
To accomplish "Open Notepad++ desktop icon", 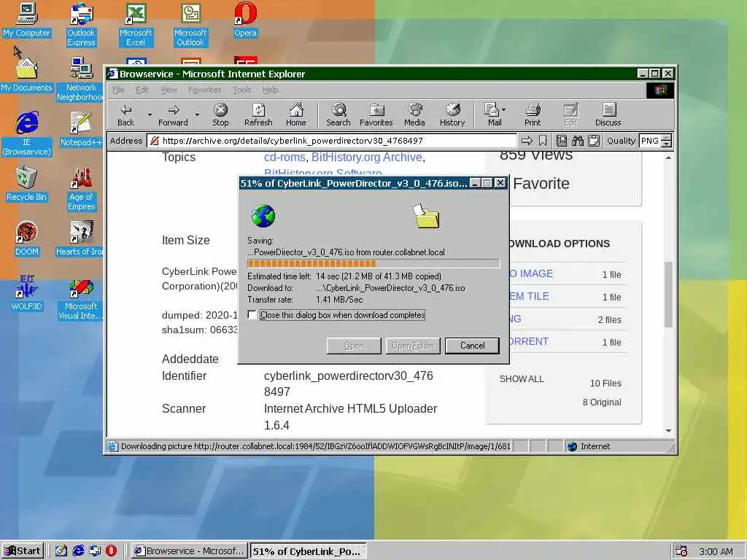I will tap(81, 130).
